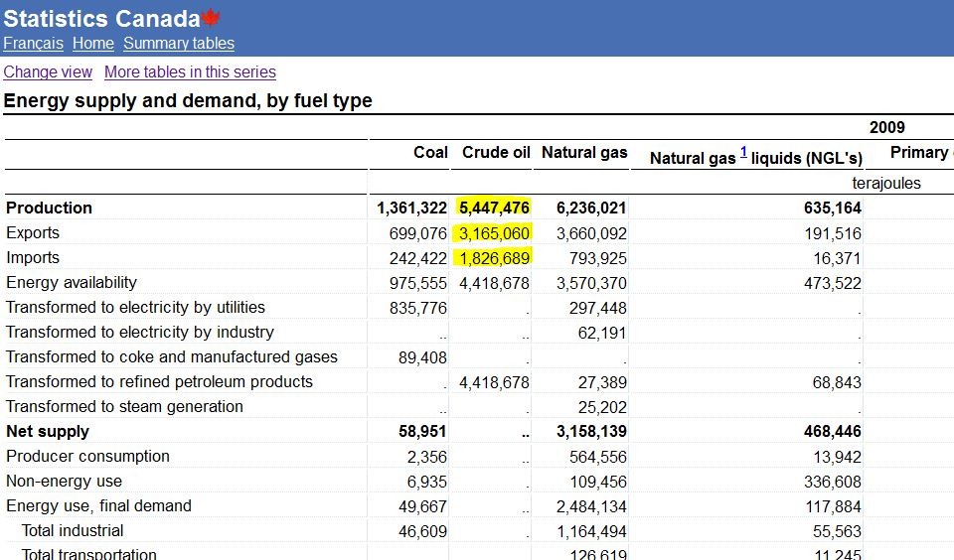
Task: Click natural gas producer consumption value 564,556
Action: 598,458
